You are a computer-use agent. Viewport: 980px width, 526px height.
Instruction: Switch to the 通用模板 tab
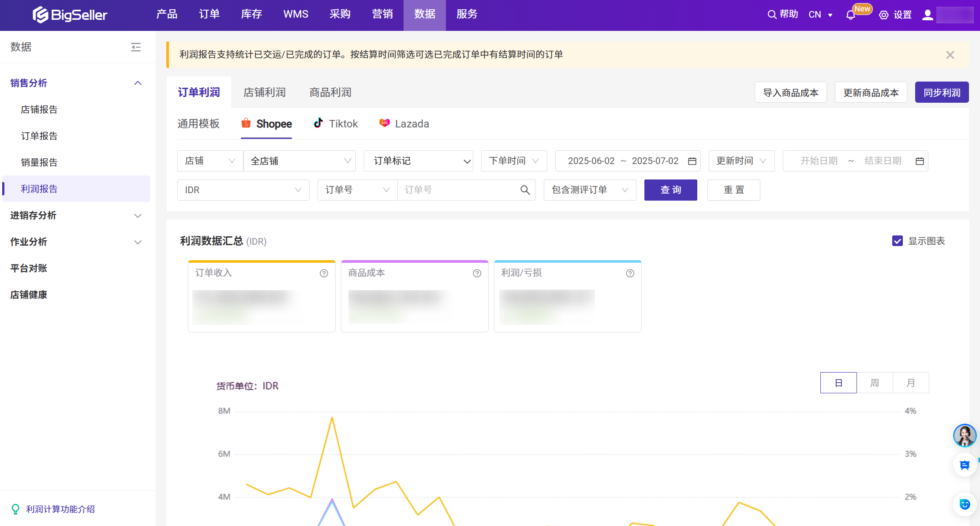(x=198, y=124)
